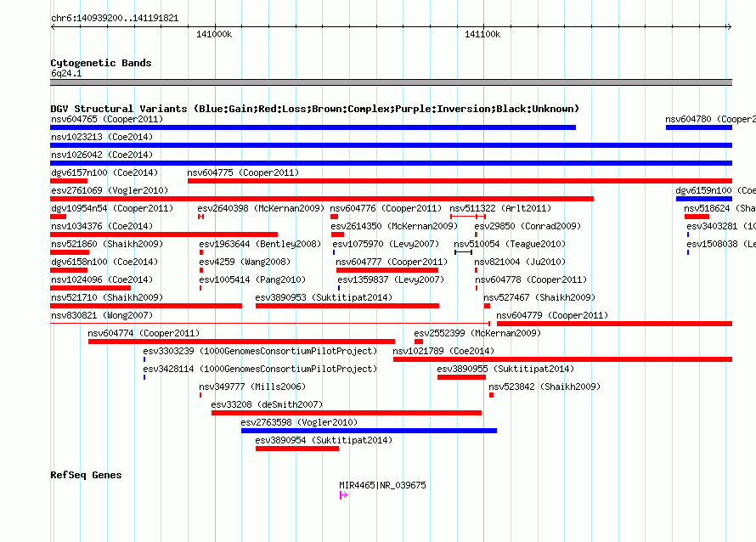Click esv33208 (deSmith2007) label
Screen dimensions: 756x542
pos(267,404)
